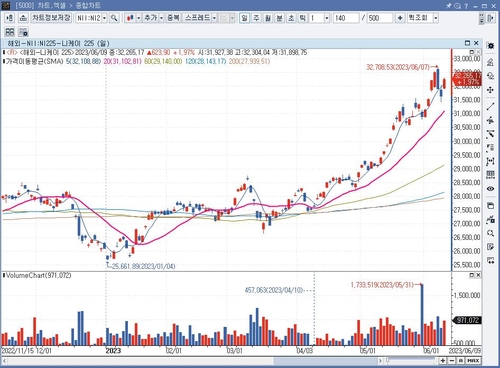500x368 pixels.
Task: Click the NII:NI2 symbol code field
Action: [88, 18]
